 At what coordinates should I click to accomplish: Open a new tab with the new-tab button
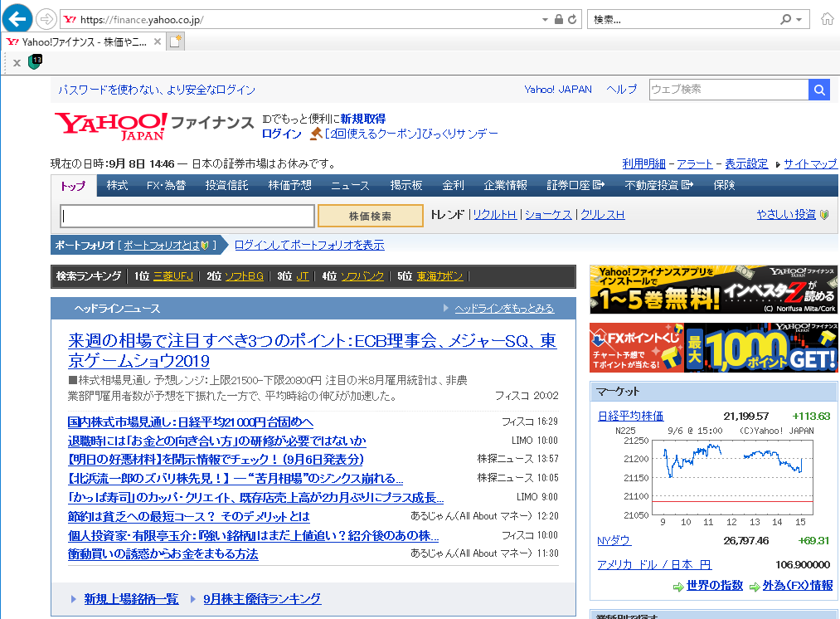point(175,41)
